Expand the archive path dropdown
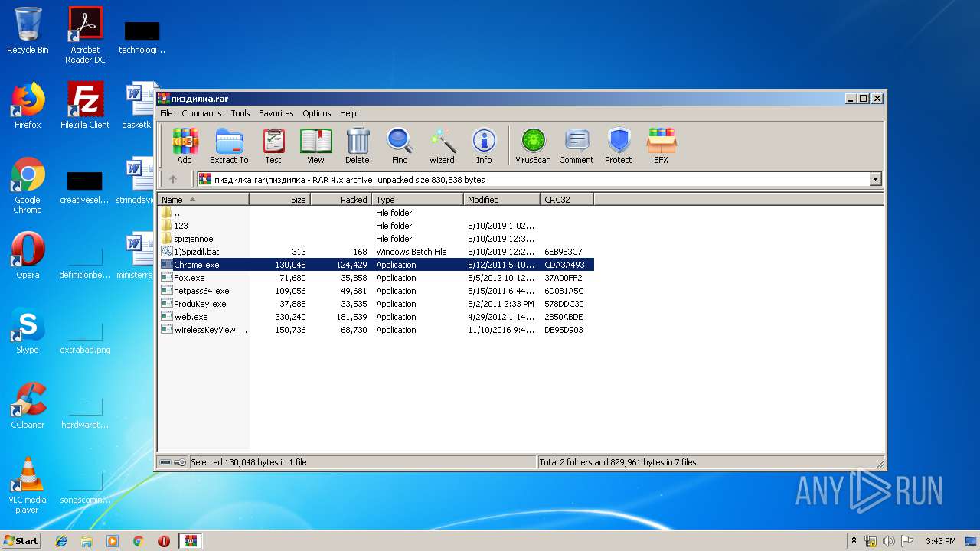This screenshot has height=551, width=980. coord(875,179)
